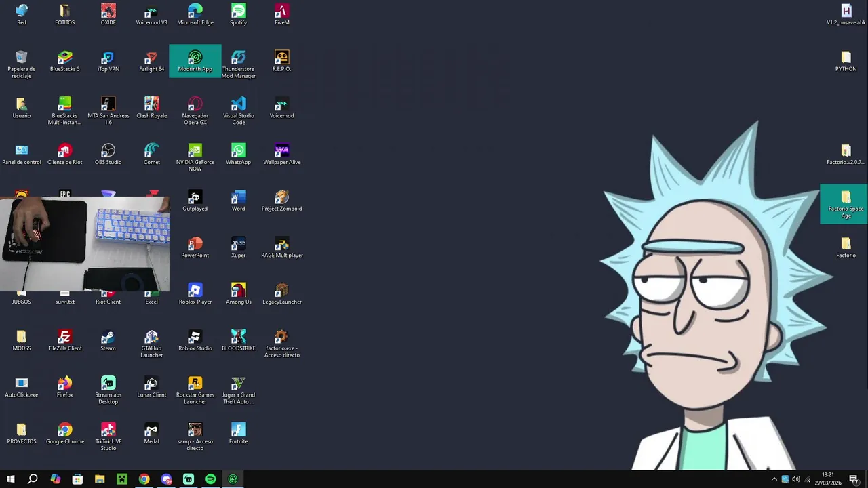
Task: Select the Wallpaper Alive icon
Action: [x=282, y=155]
